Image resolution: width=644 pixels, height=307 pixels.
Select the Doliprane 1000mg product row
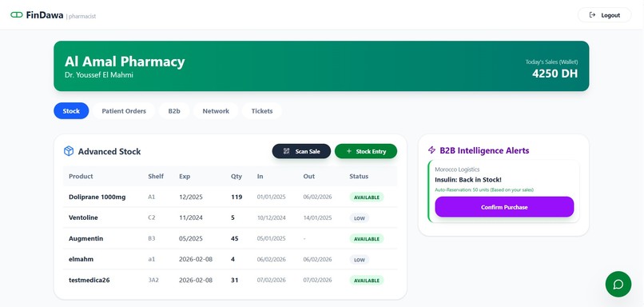point(230,197)
